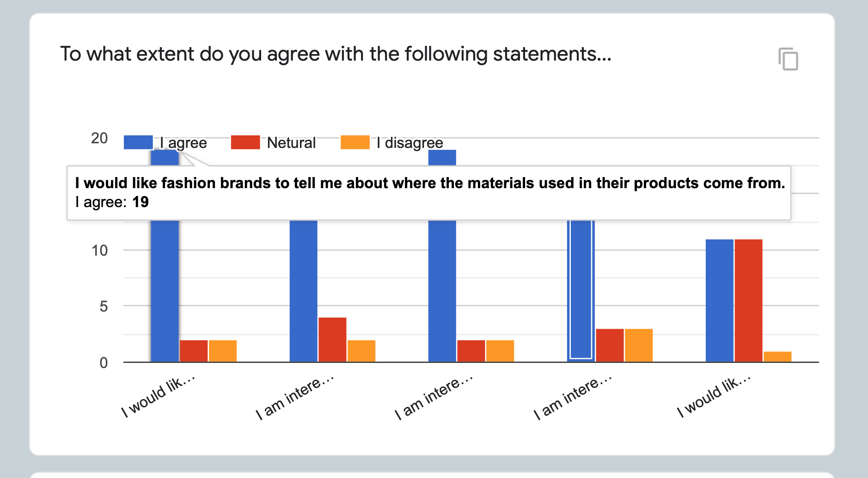Screen dimensions: 868x478
Task: Click the blue bar in the last group
Action: coord(719,300)
